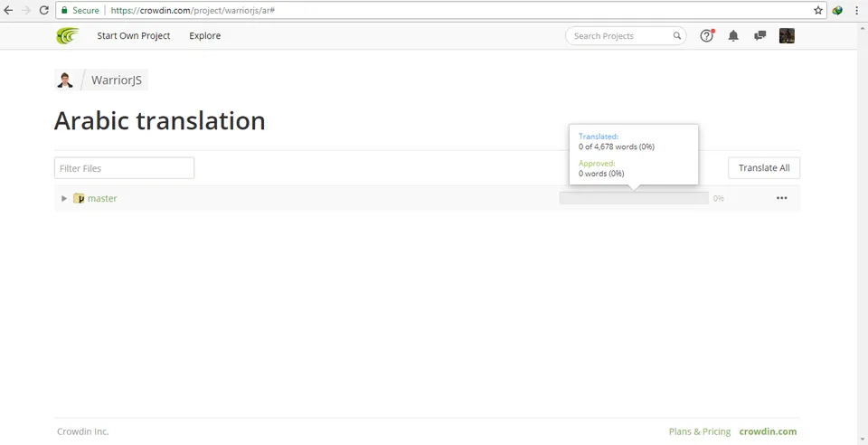Open the help question mark icon
Screen dimensions: 868x445
(707, 36)
